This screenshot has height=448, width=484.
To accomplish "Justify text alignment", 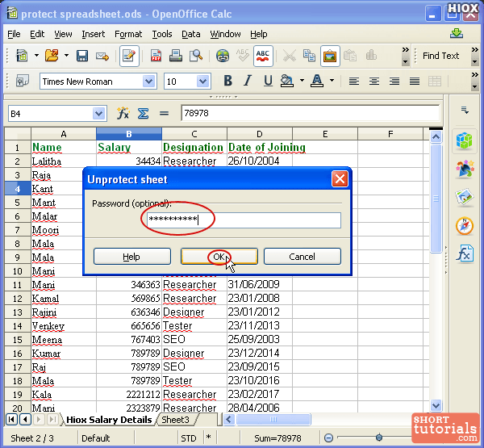I will tap(415, 82).
